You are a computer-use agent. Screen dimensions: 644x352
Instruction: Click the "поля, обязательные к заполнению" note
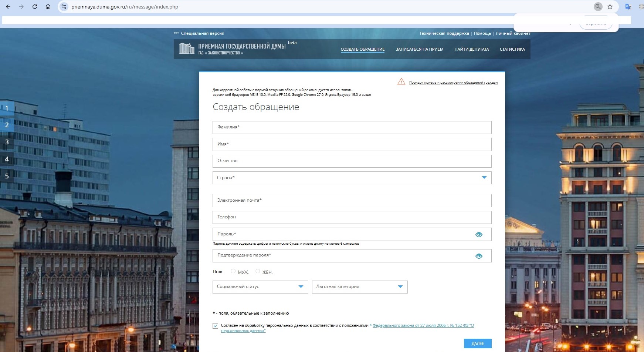(251, 313)
